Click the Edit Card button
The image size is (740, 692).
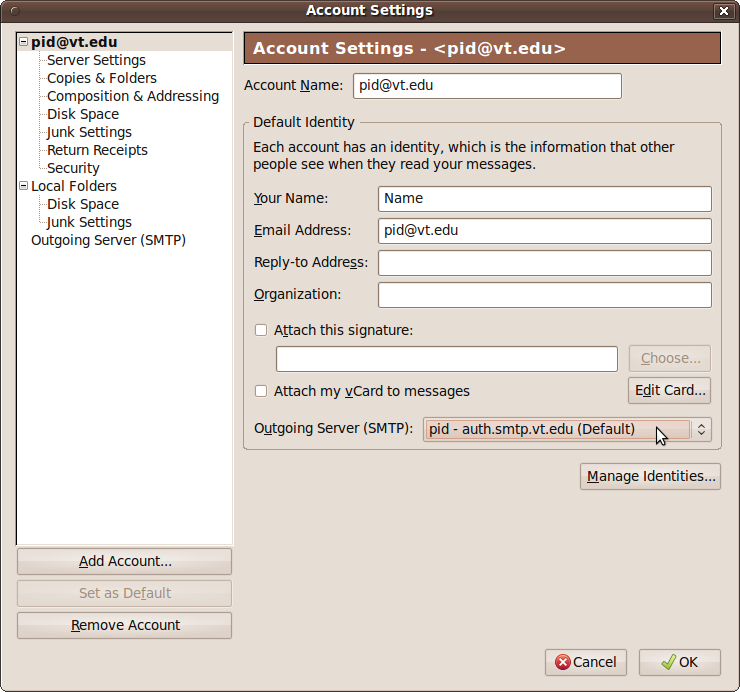click(669, 390)
